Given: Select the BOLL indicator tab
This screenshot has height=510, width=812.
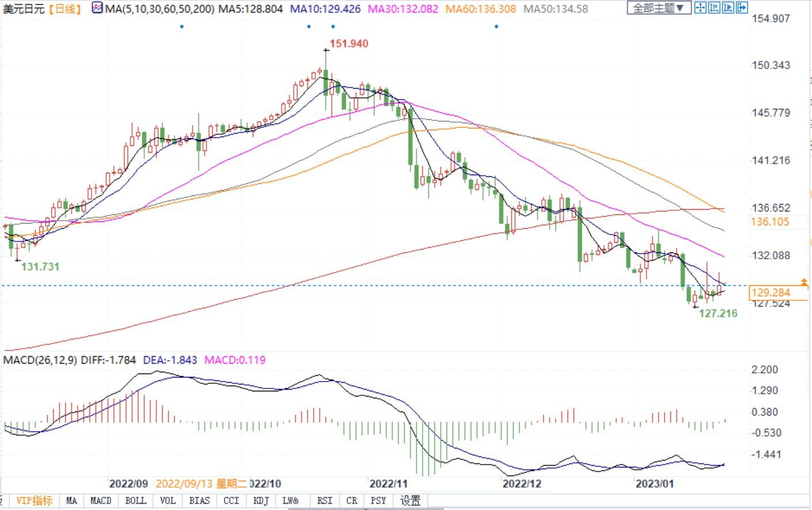Looking at the screenshot, I should [x=135, y=501].
